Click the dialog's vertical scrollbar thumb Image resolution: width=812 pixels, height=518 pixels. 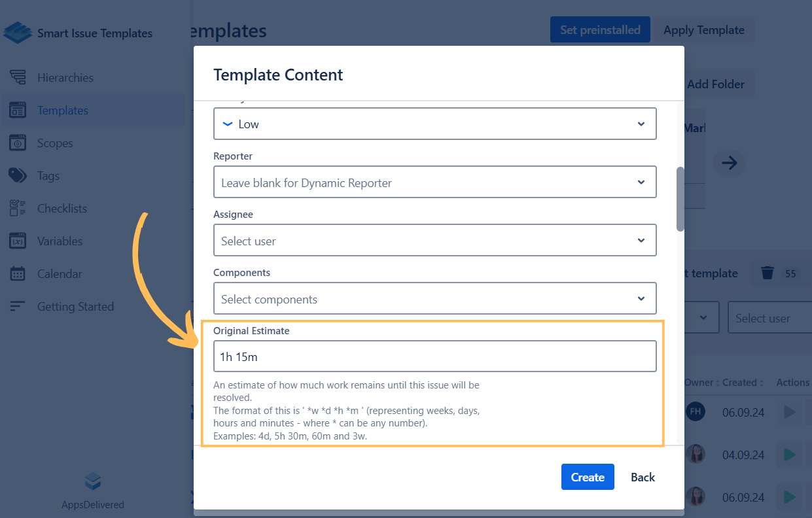680,199
